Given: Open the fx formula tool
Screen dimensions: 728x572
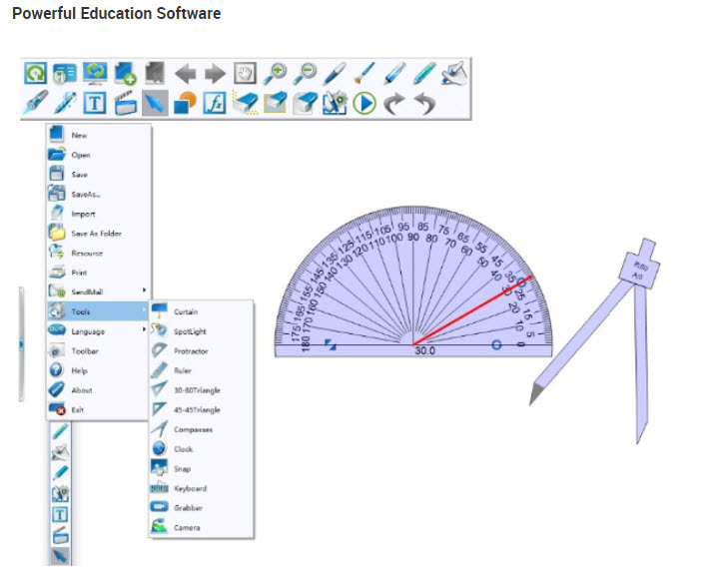Looking at the screenshot, I should 215,103.
